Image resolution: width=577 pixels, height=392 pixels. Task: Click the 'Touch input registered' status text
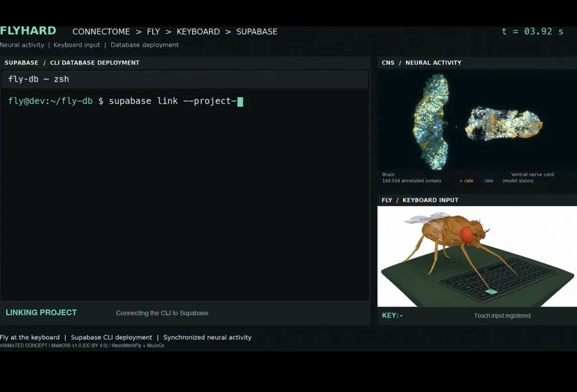click(x=502, y=316)
